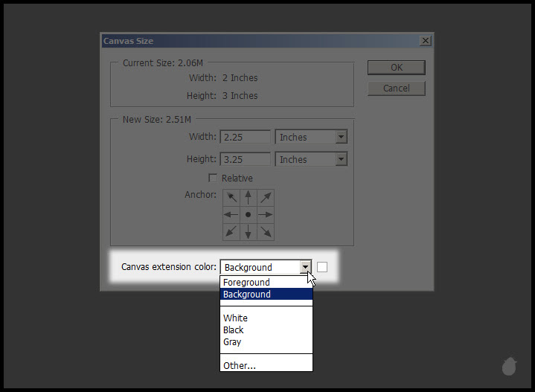Set anchor to bottom-right arrow

coord(266,232)
